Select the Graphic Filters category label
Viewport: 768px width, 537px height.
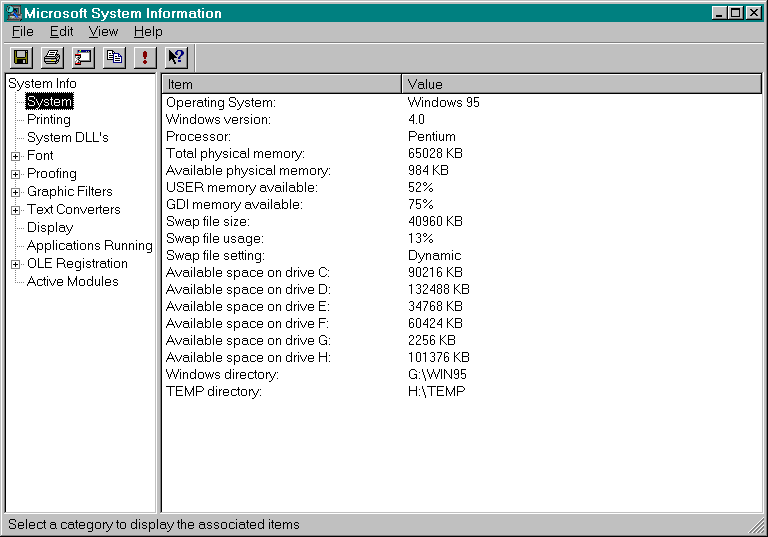coord(70,192)
